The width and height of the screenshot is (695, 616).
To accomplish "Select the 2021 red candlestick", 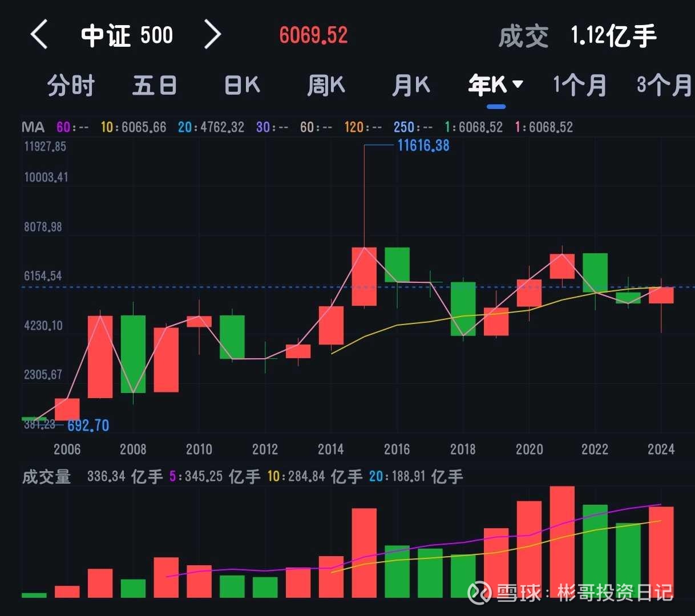I will pyautogui.click(x=562, y=266).
